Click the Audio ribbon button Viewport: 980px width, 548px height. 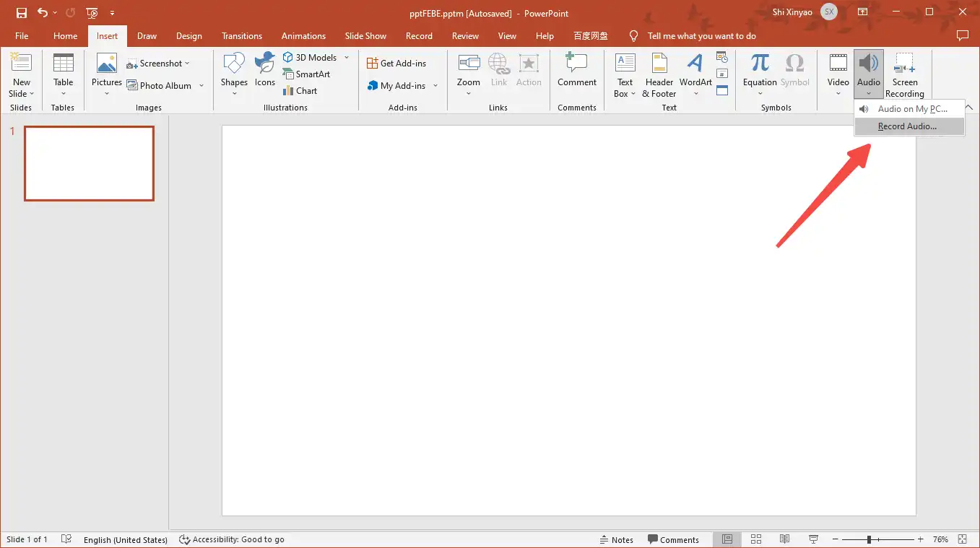point(869,75)
